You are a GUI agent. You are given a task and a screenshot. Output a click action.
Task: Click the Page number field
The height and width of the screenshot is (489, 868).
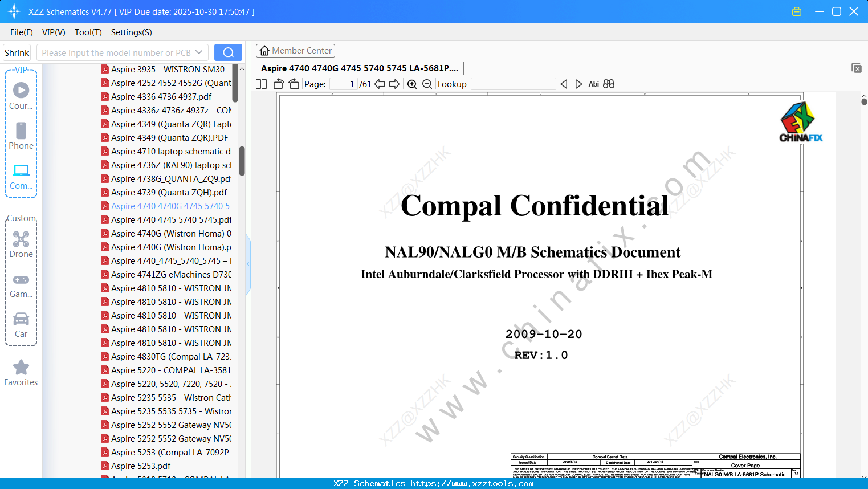tap(344, 84)
